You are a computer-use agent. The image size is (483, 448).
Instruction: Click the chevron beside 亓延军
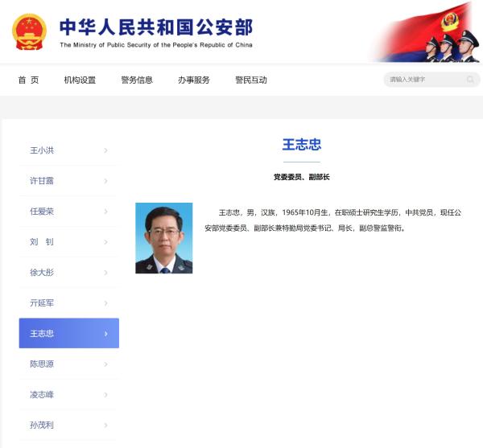pos(105,303)
